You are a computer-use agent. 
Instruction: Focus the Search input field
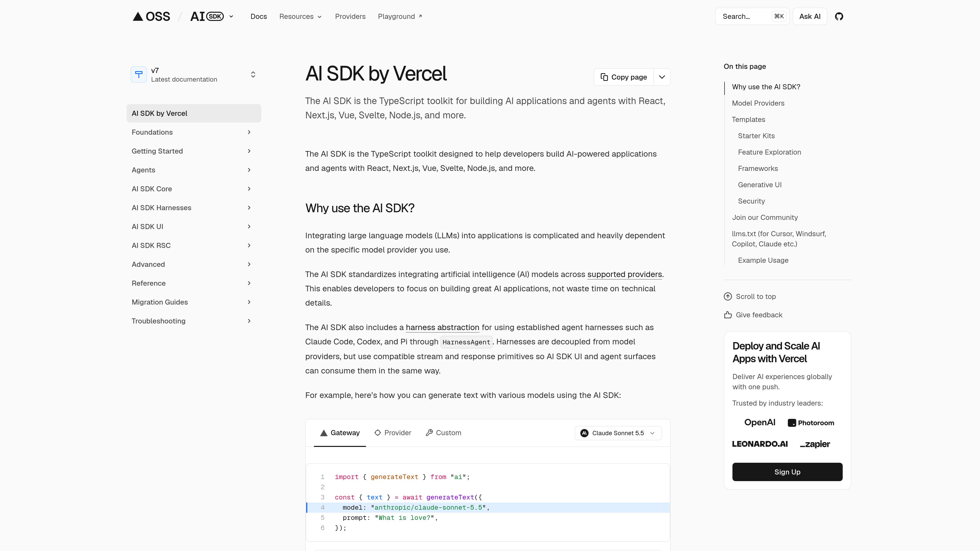[752, 16]
